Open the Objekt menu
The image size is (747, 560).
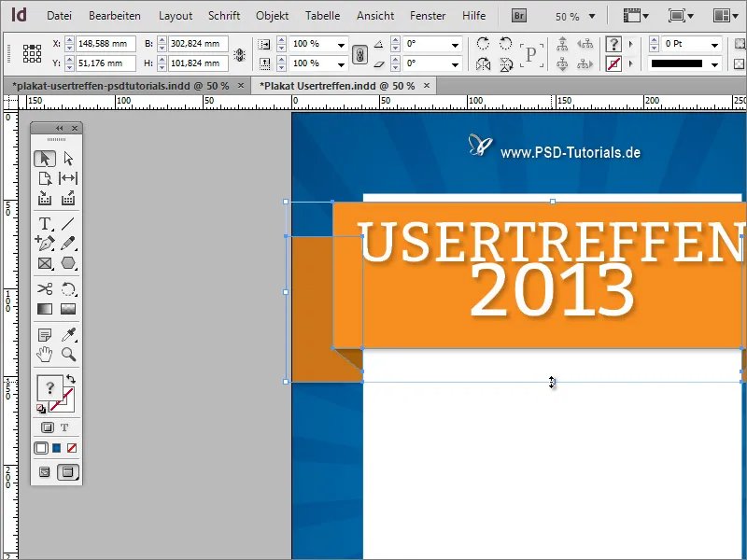pyautogui.click(x=272, y=16)
